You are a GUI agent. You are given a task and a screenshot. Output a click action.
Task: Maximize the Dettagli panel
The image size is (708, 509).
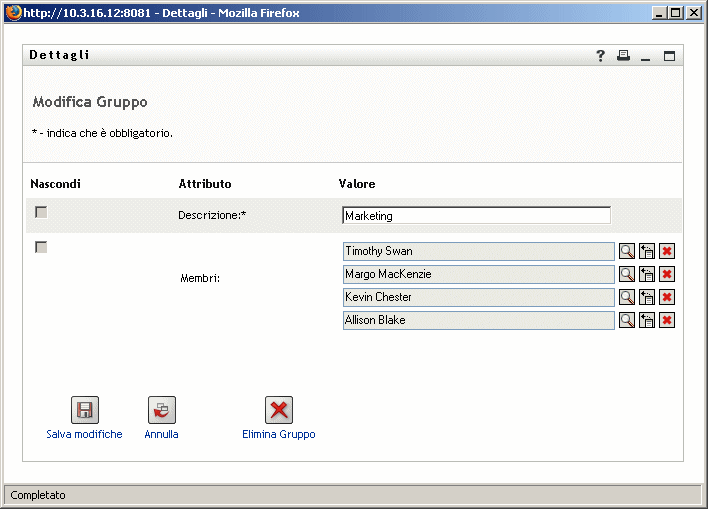[x=669, y=56]
